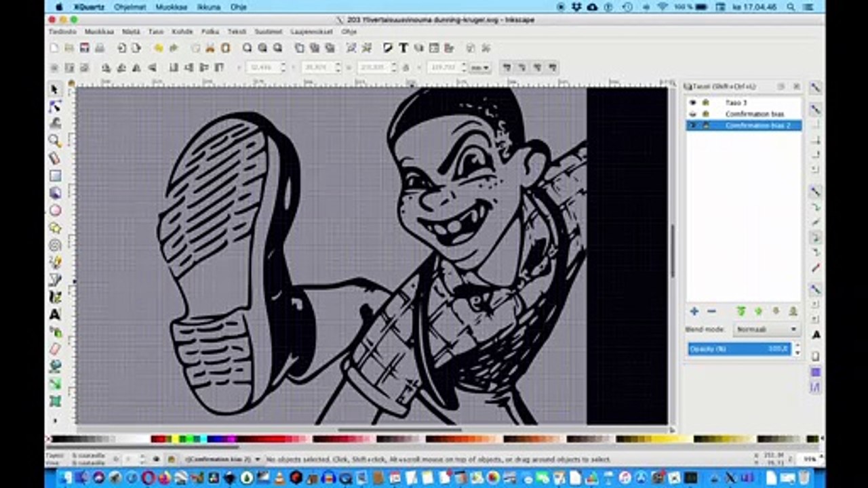Open the Tiedosto menu
Screen dimensions: 868x488
click(62, 32)
